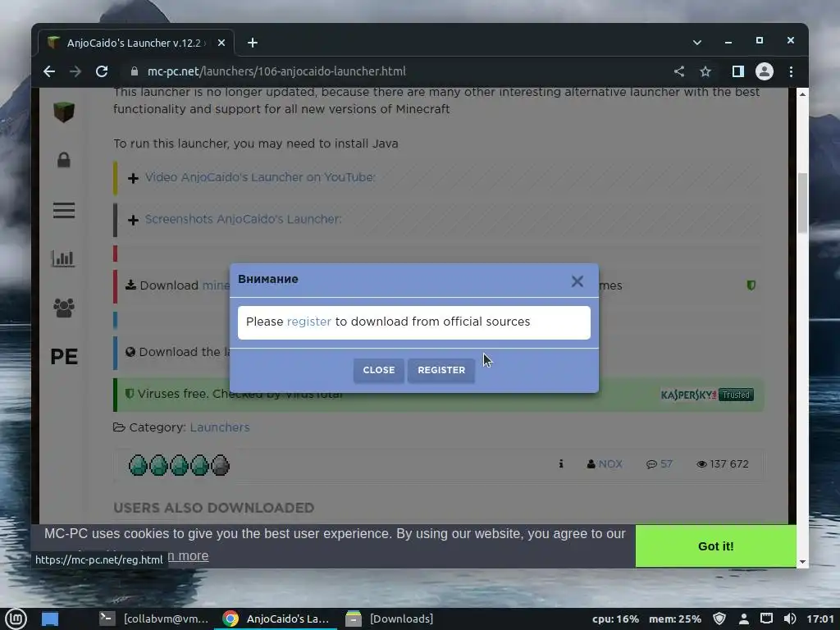840x630 pixels.
Task: Toggle the browser side panel
Action: point(737,71)
